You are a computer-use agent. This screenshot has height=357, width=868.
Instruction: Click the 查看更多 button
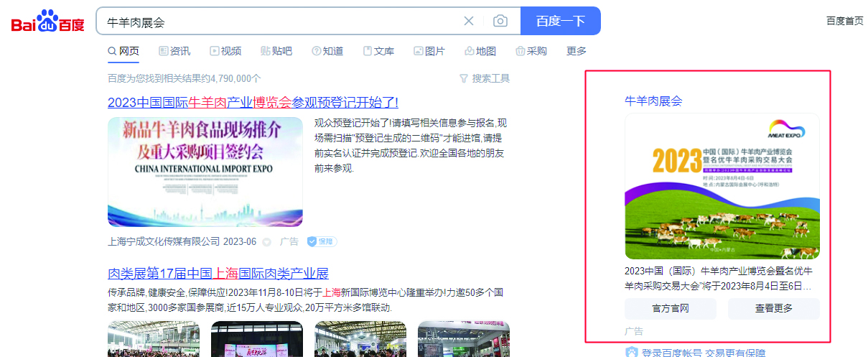tap(774, 309)
